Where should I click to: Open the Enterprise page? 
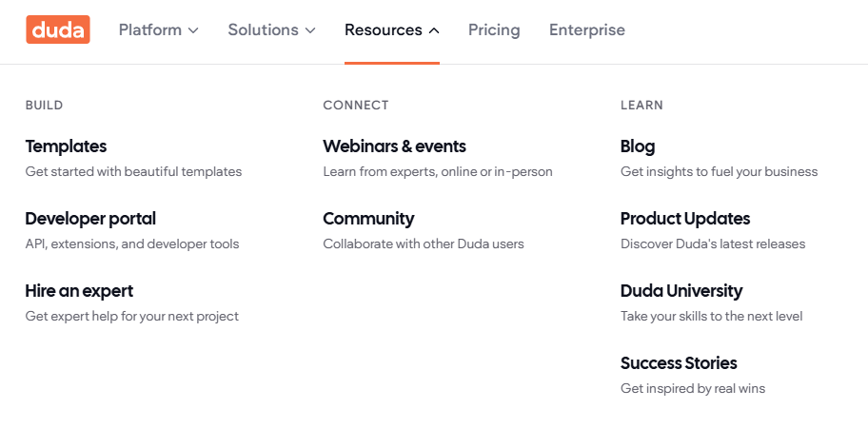click(x=587, y=29)
